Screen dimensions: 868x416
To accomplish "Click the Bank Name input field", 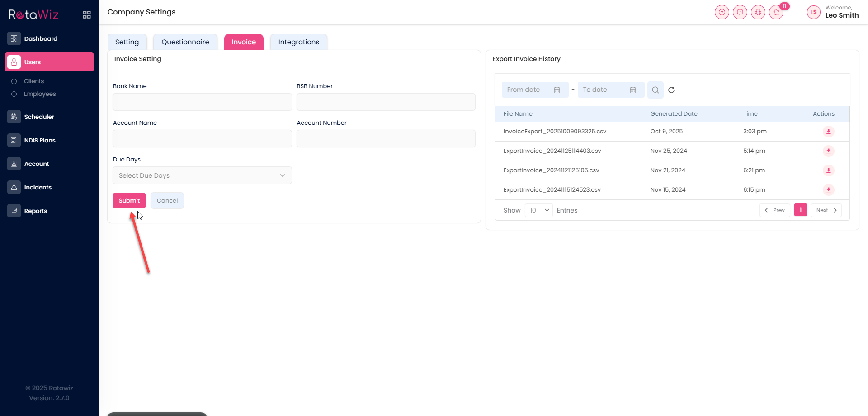I will (x=202, y=102).
